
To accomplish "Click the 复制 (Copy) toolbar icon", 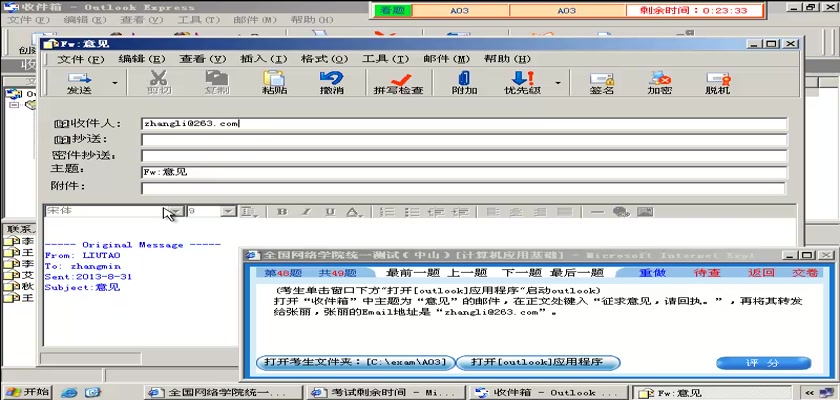I will [x=216, y=83].
